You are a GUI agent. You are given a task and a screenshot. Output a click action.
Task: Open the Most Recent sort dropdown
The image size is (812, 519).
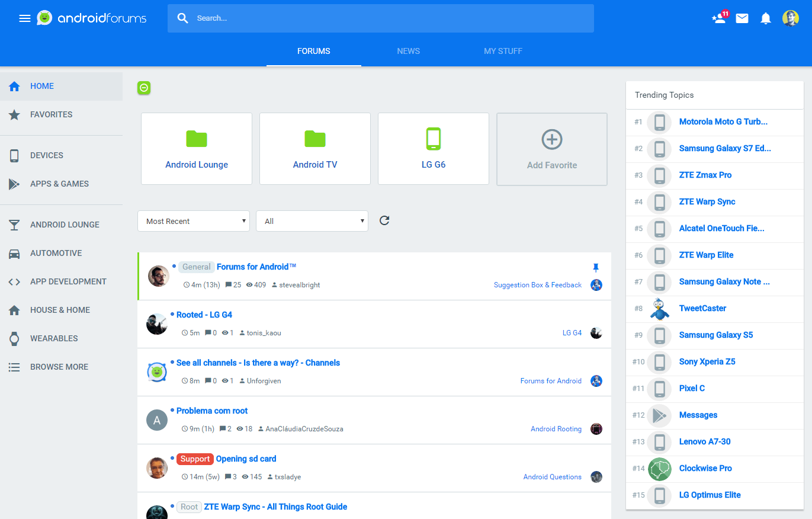point(194,221)
